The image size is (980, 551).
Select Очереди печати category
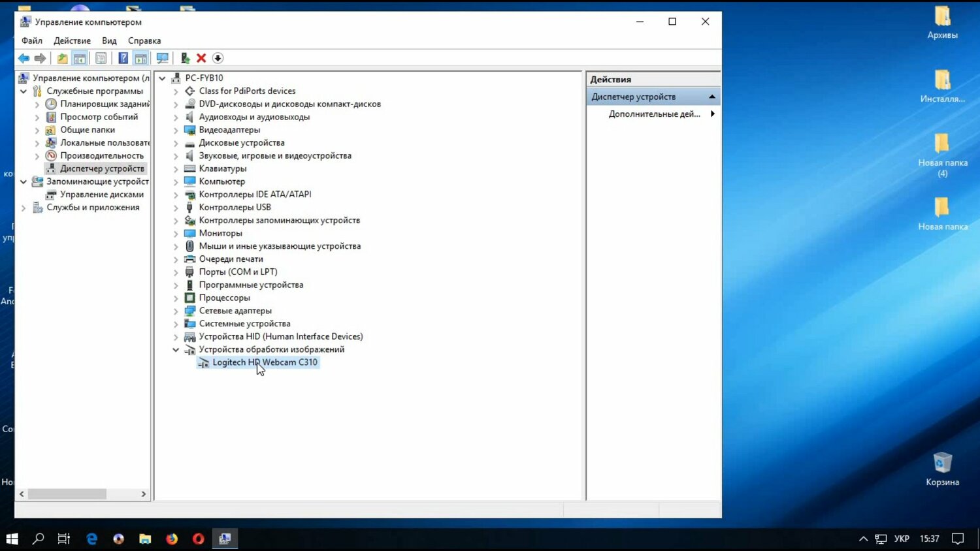coord(231,259)
